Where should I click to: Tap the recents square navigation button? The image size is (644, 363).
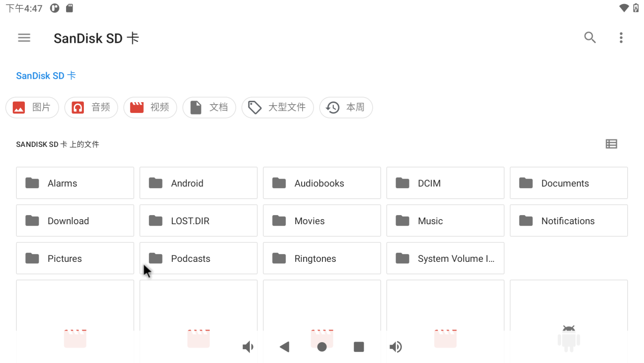(x=359, y=347)
